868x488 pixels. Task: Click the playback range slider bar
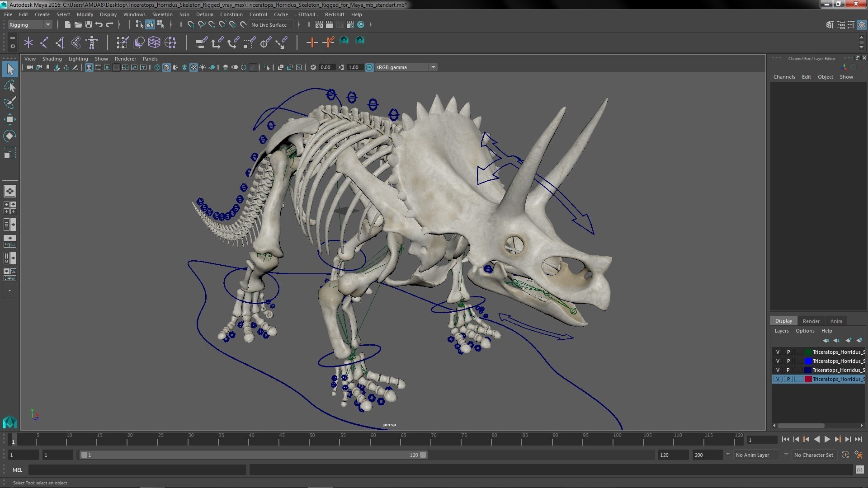[253, 455]
